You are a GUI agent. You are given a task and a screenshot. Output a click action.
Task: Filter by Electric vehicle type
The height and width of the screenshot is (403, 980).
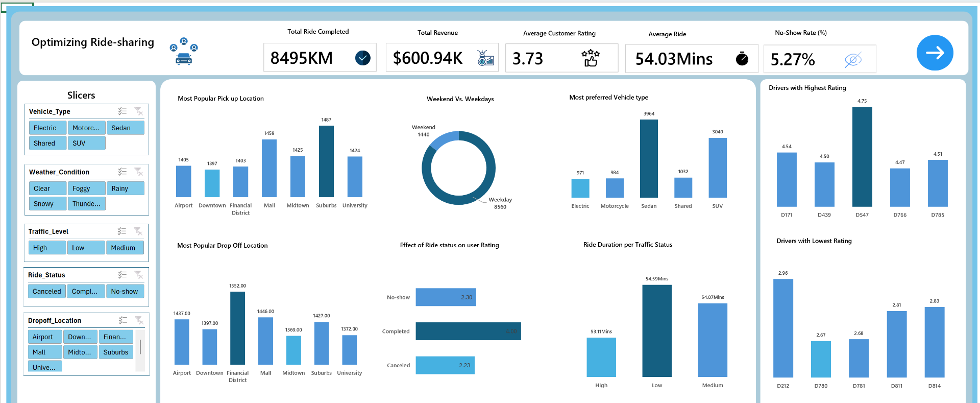click(x=47, y=128)
